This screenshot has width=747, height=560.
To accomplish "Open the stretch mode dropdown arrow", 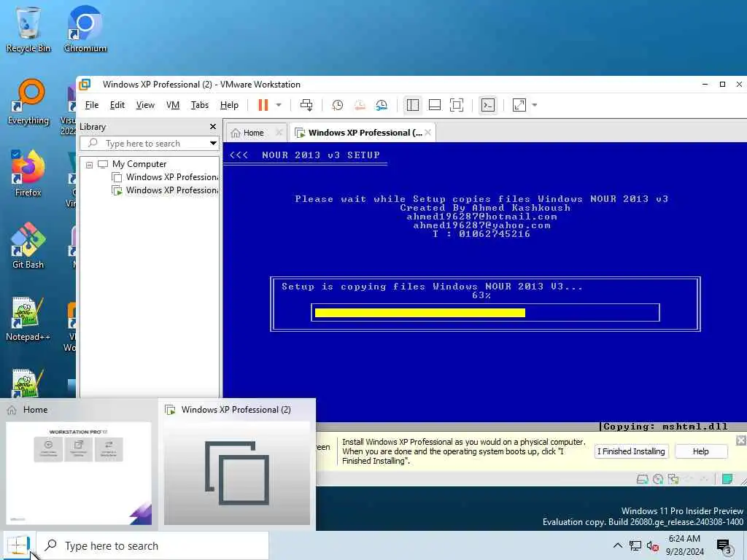I will pyautogui.click(x=535, y=105).
